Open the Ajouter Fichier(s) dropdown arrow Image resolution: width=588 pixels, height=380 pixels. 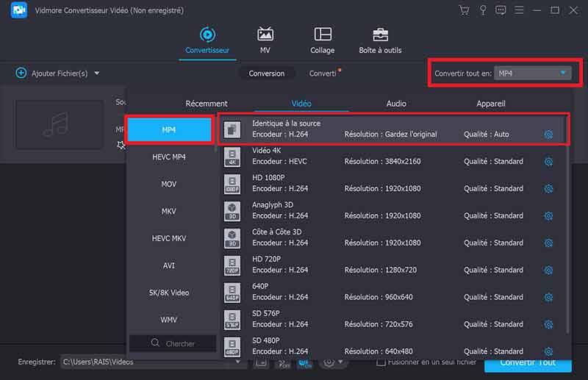click(x=97, y=74)
